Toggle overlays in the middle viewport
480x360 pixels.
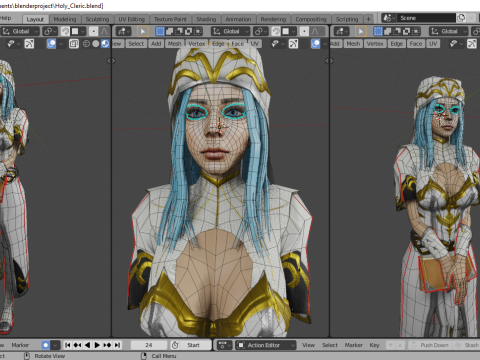point(316,44)
